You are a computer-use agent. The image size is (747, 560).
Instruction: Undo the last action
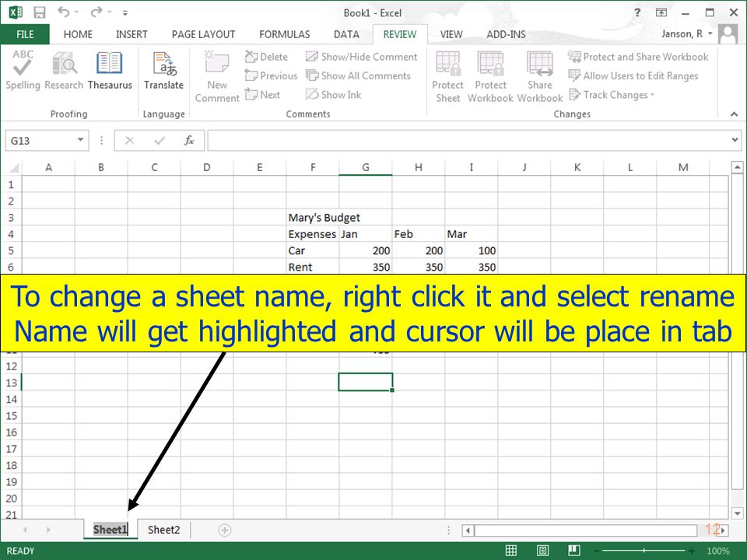coord(63,12)
